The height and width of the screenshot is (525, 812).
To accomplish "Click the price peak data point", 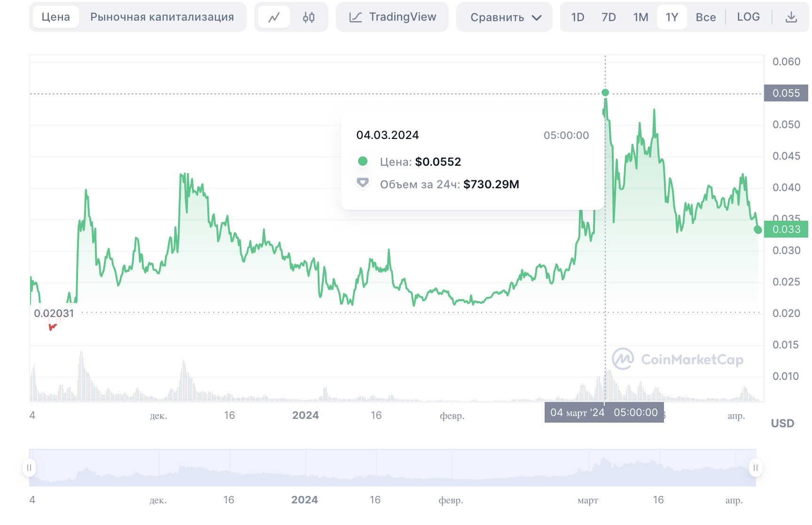I will pos(605,93).
